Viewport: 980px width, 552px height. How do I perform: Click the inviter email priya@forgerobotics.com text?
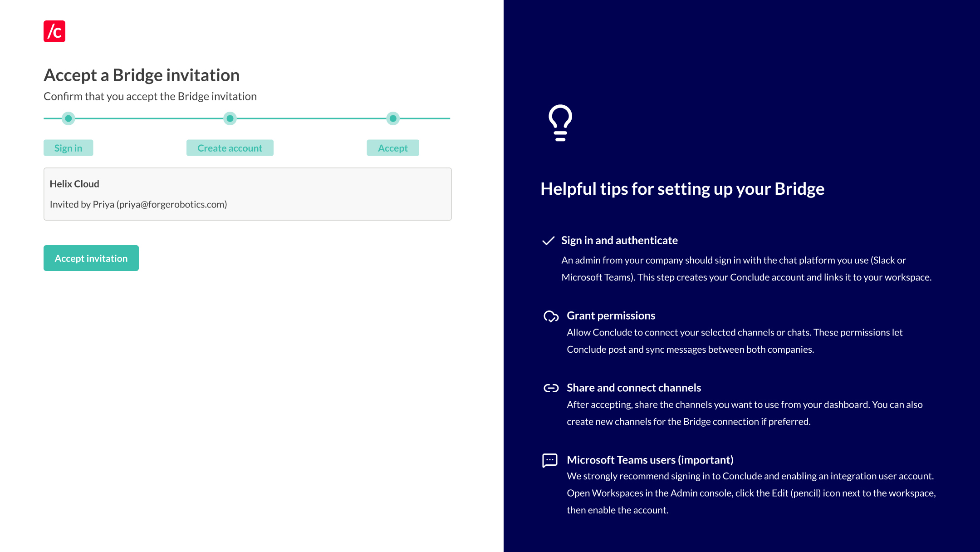(x=172, y=204)
